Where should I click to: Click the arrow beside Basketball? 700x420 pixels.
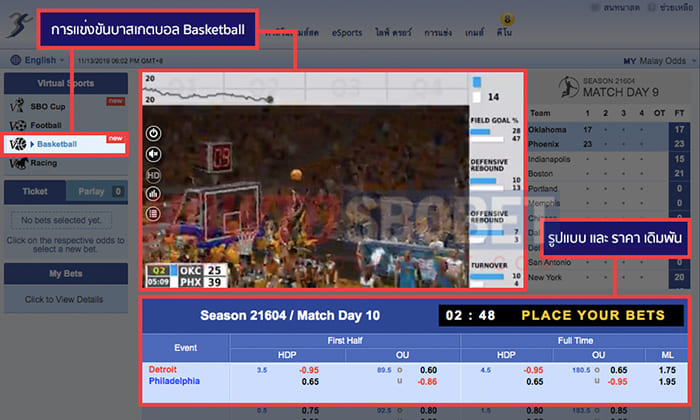[x=32, y=144]
